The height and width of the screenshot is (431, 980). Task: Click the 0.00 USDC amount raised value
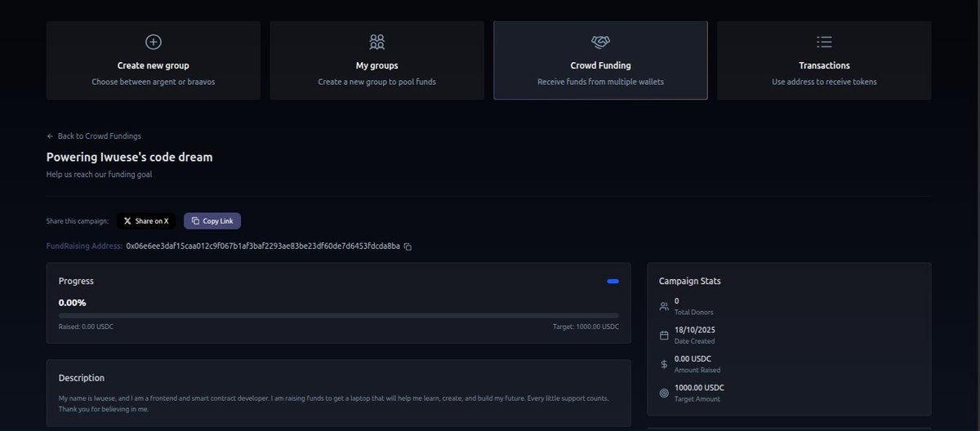pyautogui.click(x=693, y=358)
